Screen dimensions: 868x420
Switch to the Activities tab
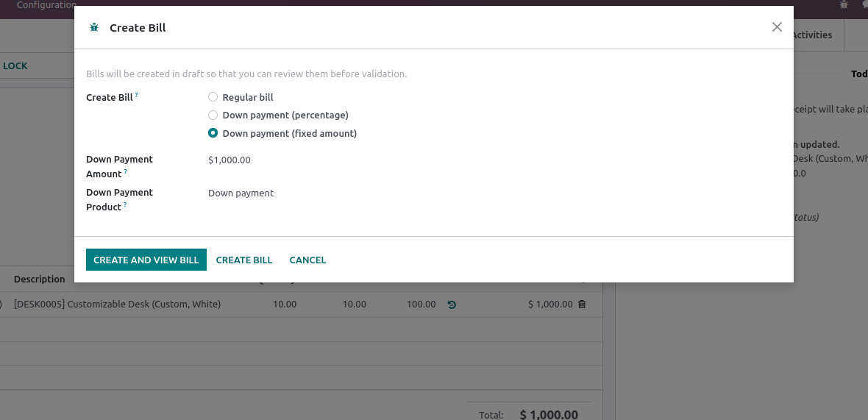pyautogui.click(x=811, y=35)
